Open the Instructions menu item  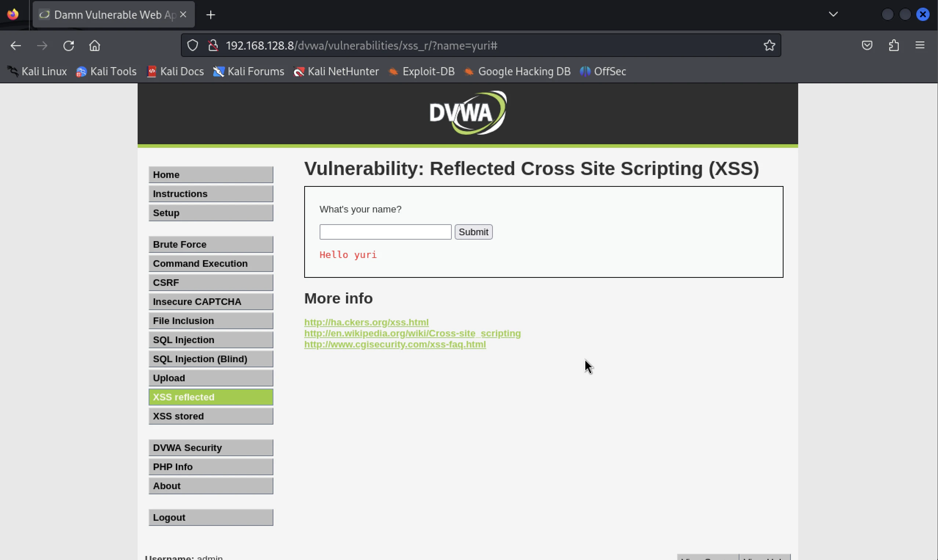(211, 194)
